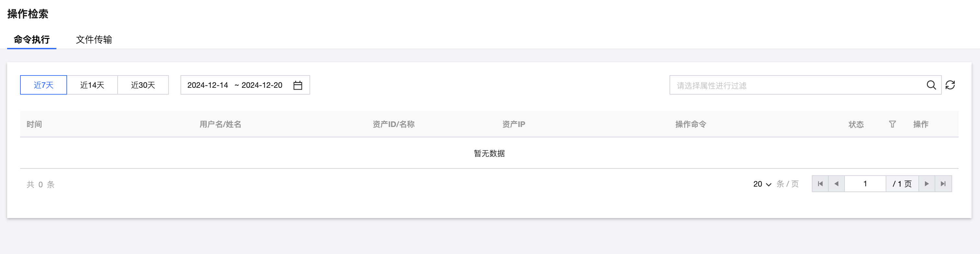Jump to the last page
This screenshot has height=254, width=980.
coord(943,184)
